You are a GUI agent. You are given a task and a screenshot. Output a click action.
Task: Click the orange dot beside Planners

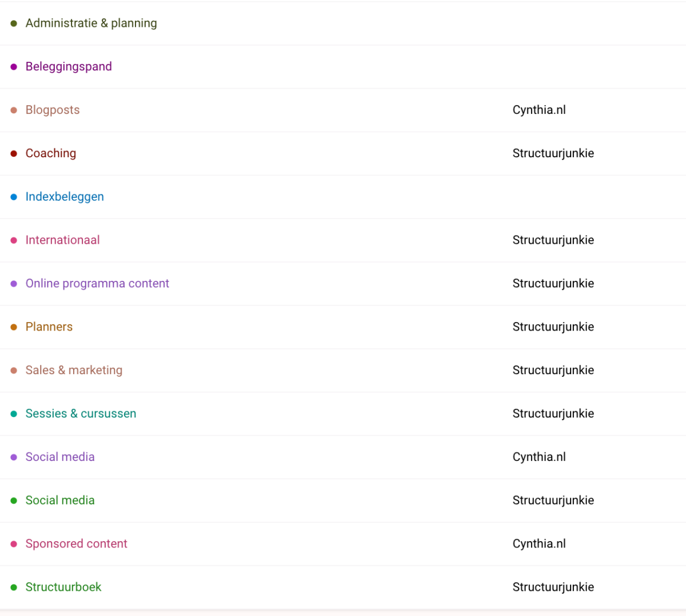(14, 327)
